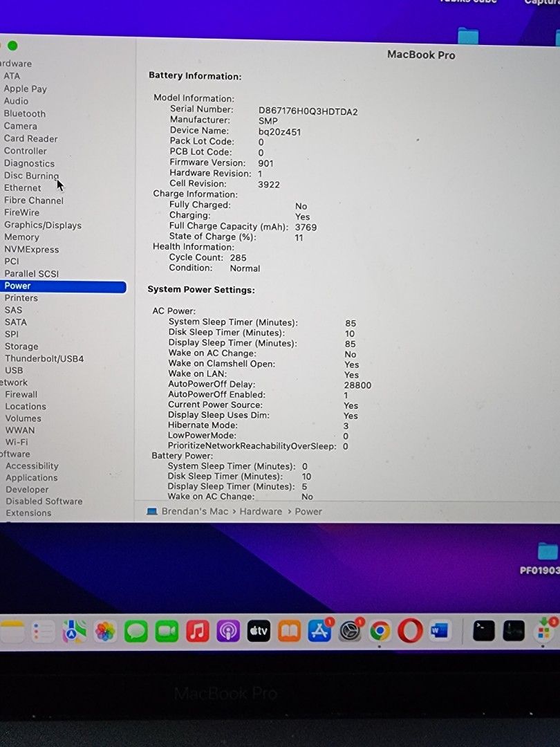Click Hardware in the path bar
Image resolution: width=560 pixels, height=747 pixels.
tap(261, 512)
